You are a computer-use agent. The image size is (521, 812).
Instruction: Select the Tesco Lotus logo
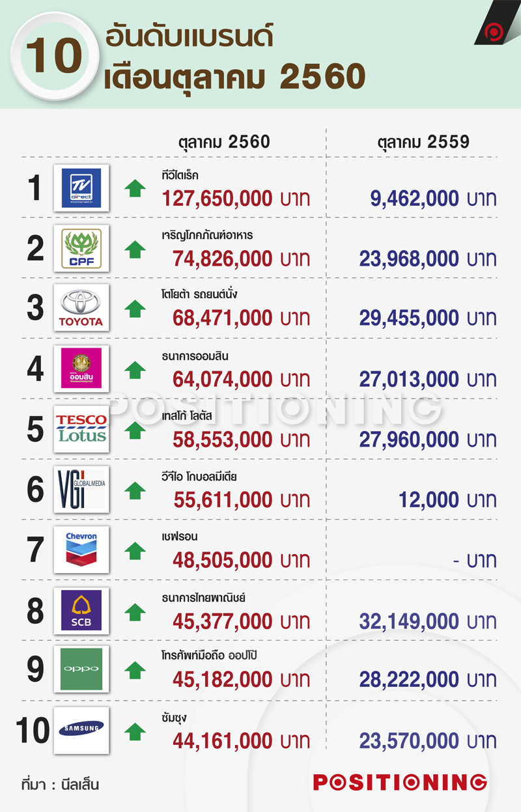point(81,428)
